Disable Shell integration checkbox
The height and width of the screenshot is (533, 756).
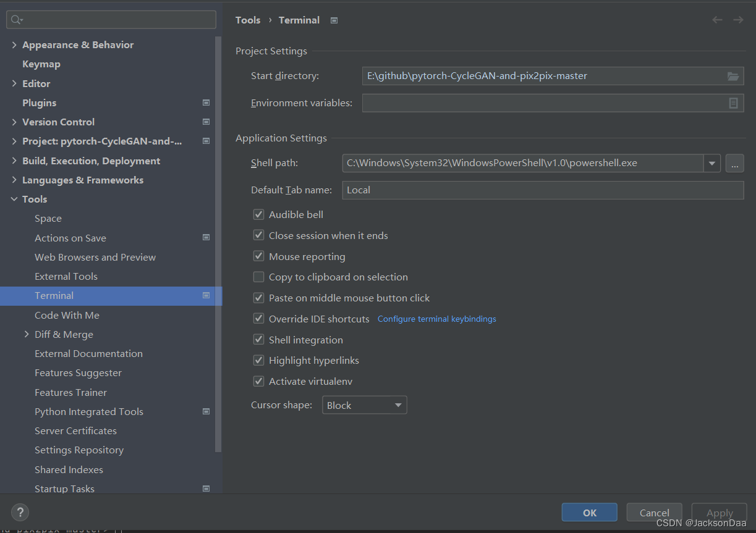(x=258, y=340)
